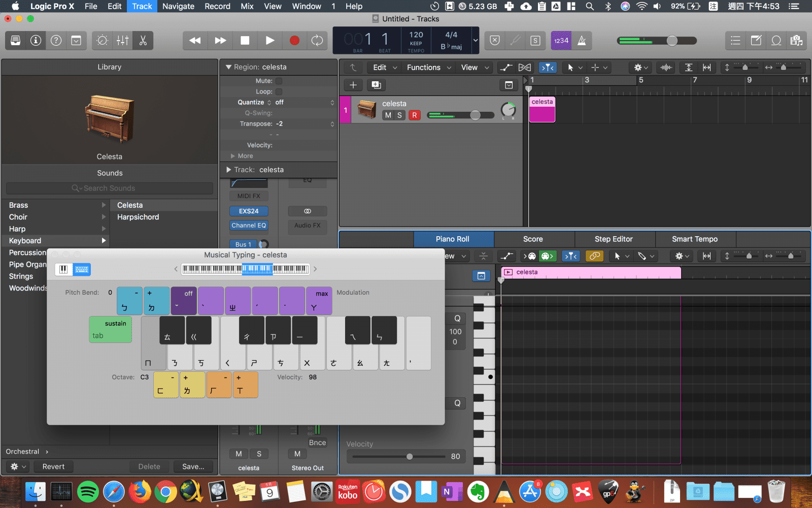Screen dimensions: 812x508
Task: Open Tracks area View menu
Action: pyautogui.click(x=475, y=68)
